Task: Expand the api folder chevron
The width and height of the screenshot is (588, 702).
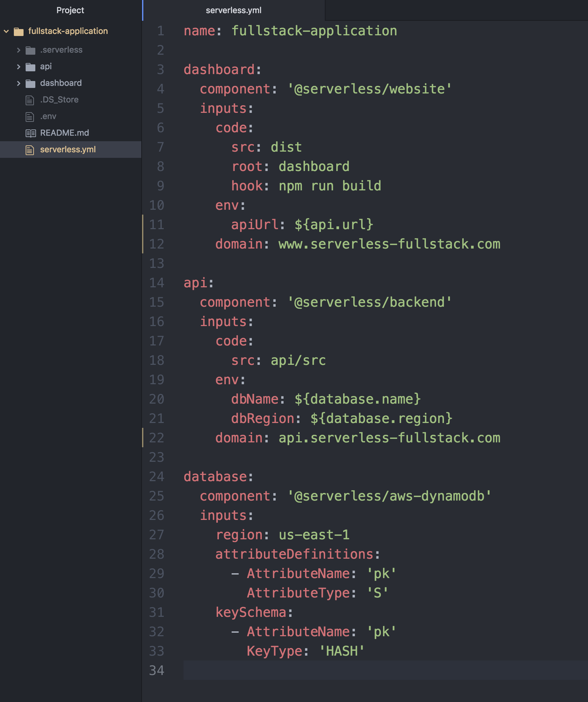Action: pos(18,66)
